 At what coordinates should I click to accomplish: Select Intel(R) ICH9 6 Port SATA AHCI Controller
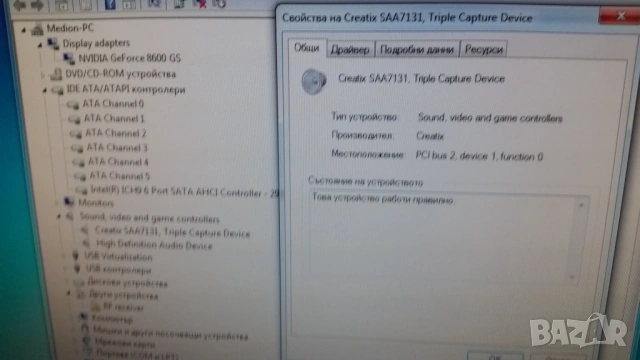[x=184, y=192]
